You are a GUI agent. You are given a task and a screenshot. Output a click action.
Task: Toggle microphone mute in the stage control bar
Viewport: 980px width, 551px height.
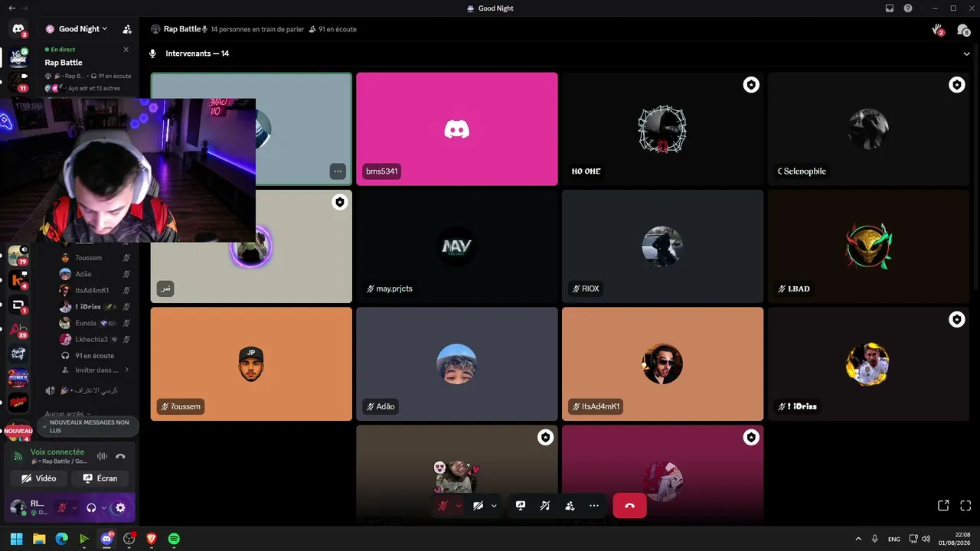[x=443, y=506]
